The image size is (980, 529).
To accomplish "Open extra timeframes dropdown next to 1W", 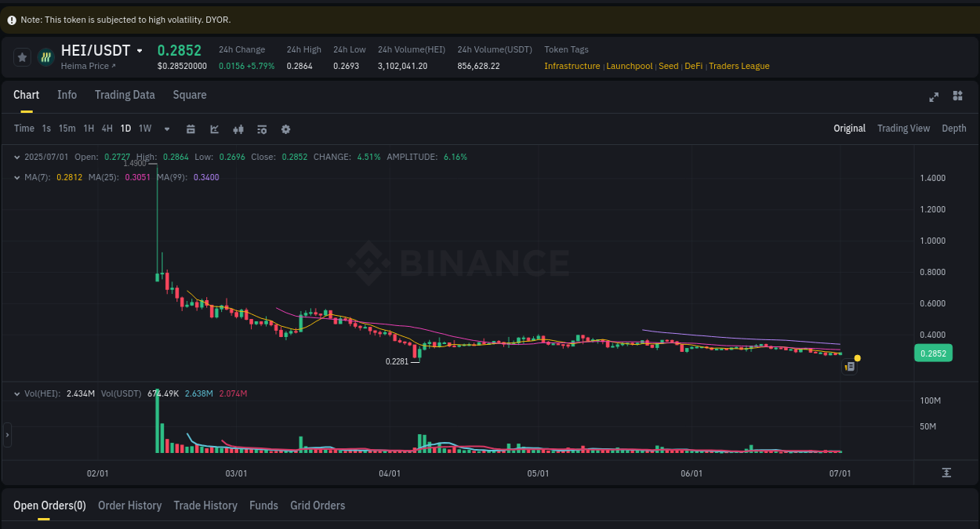I will (166, 129).
